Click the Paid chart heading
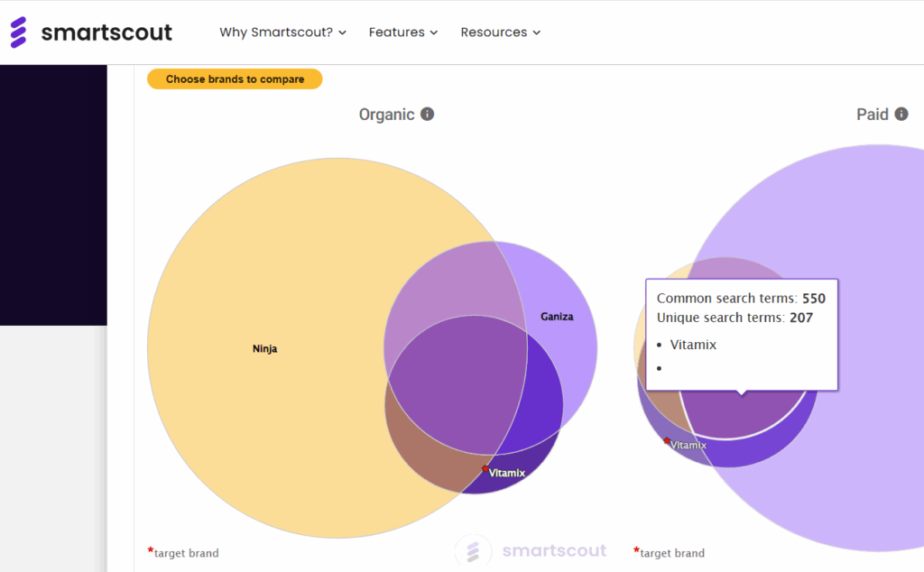This screenshot has height=572, width=924. [873, 115]
